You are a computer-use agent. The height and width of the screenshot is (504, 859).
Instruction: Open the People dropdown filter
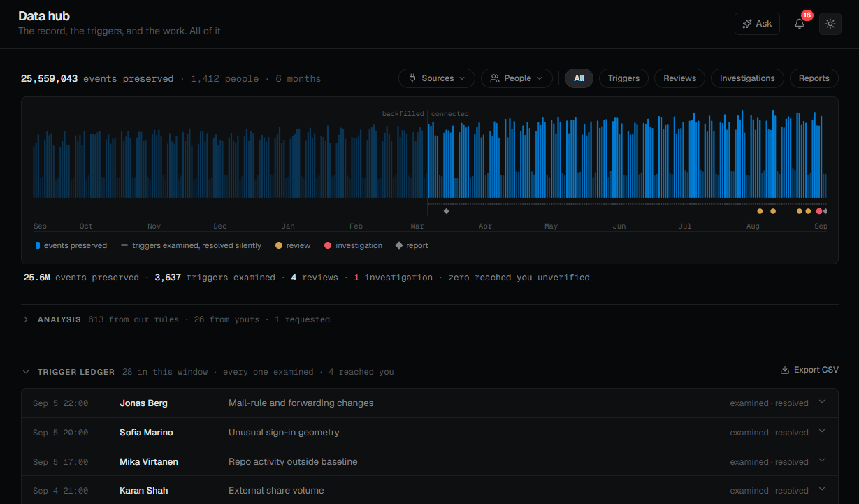click(517, 78)
